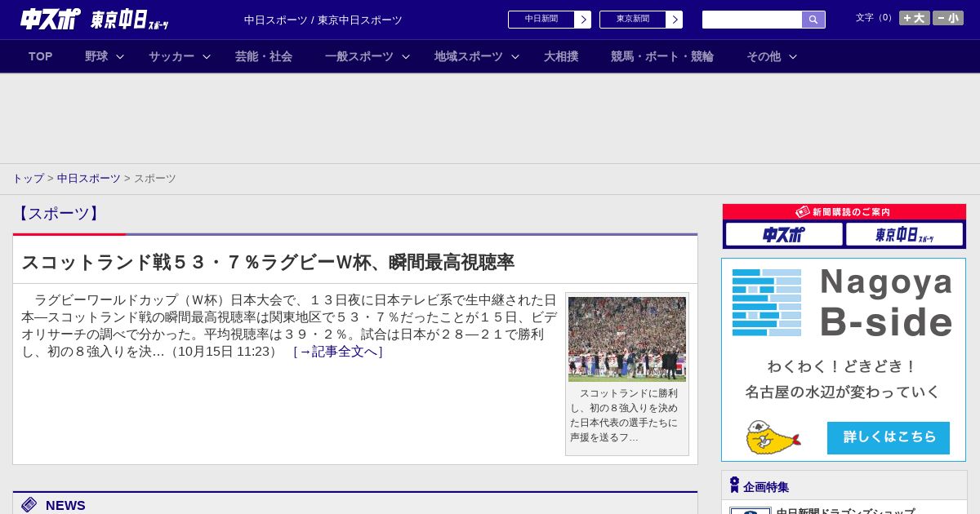Click the yellow fish mascot icon
Image resolution: width=980 pixels, height=514 pixels.
click(773, 438)
